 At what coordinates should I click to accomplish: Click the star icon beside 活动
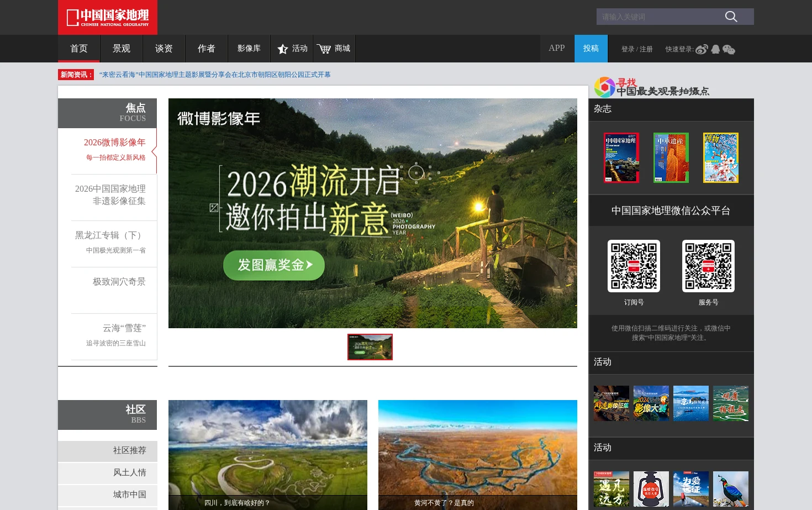tap(283, 49)
